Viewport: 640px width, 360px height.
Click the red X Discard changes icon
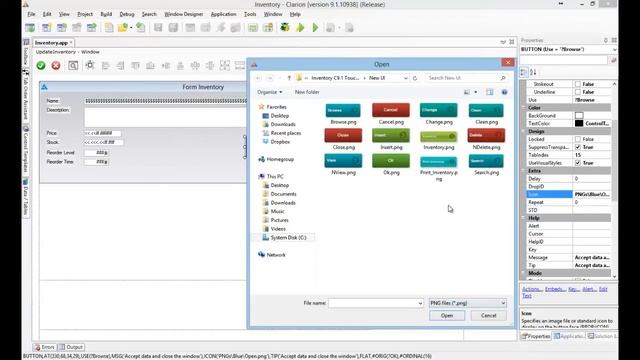click(56, 65)
